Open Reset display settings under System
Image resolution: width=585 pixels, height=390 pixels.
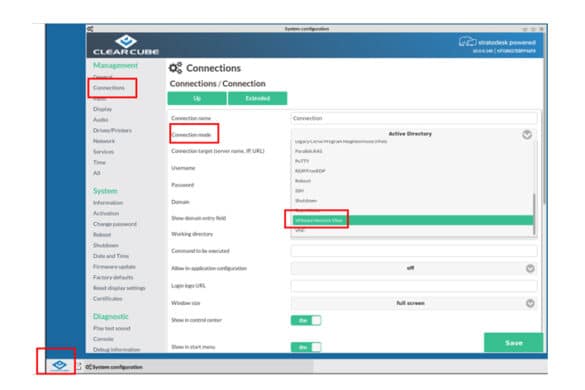[119, 288]
